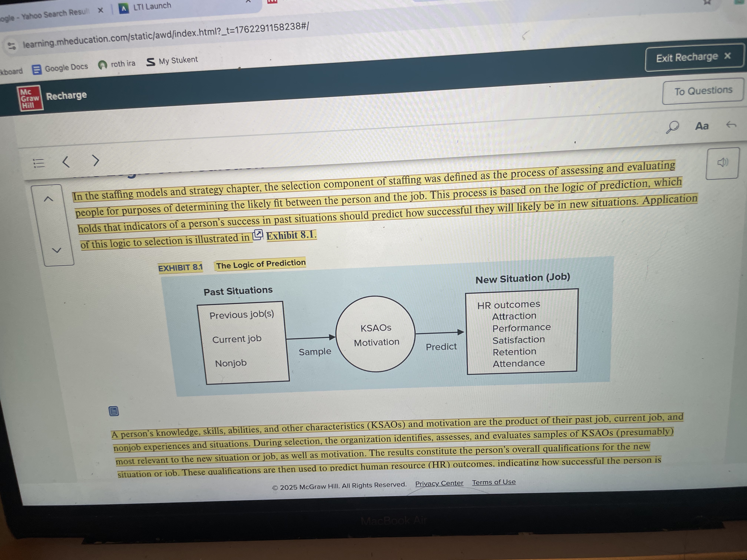Click the To Questions button
The height and width of the screenshot is (560, 747).
(x=703, y=91)
